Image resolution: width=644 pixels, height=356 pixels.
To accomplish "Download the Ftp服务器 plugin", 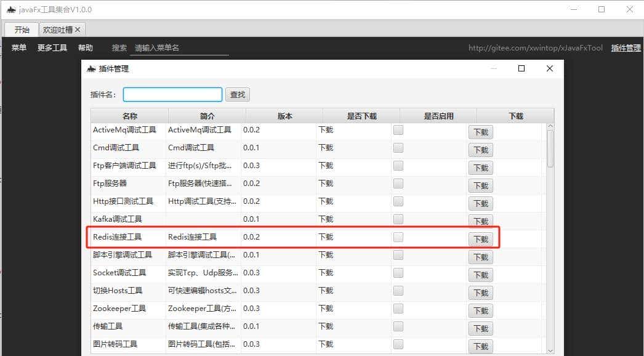I will pos(480,185).
